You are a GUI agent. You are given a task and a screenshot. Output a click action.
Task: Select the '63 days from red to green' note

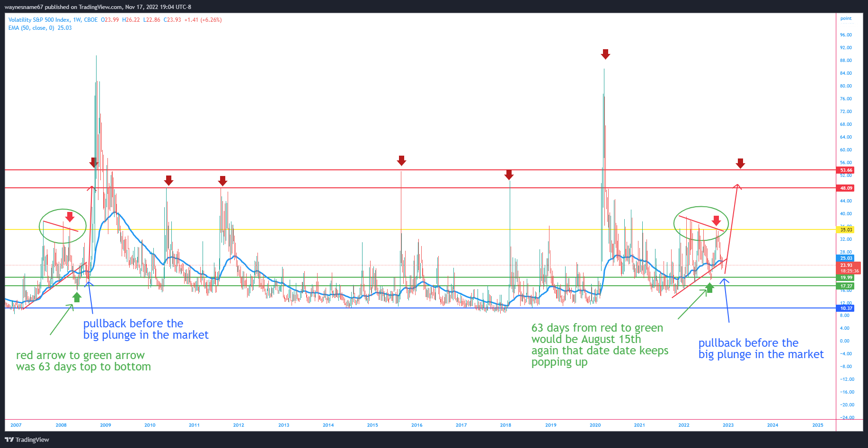pos(600,345)
